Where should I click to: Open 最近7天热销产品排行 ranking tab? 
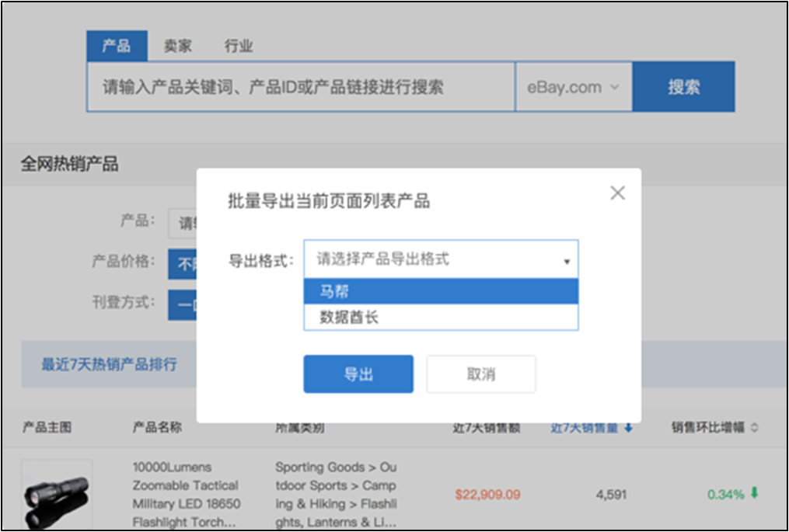(x=109, y=364)
